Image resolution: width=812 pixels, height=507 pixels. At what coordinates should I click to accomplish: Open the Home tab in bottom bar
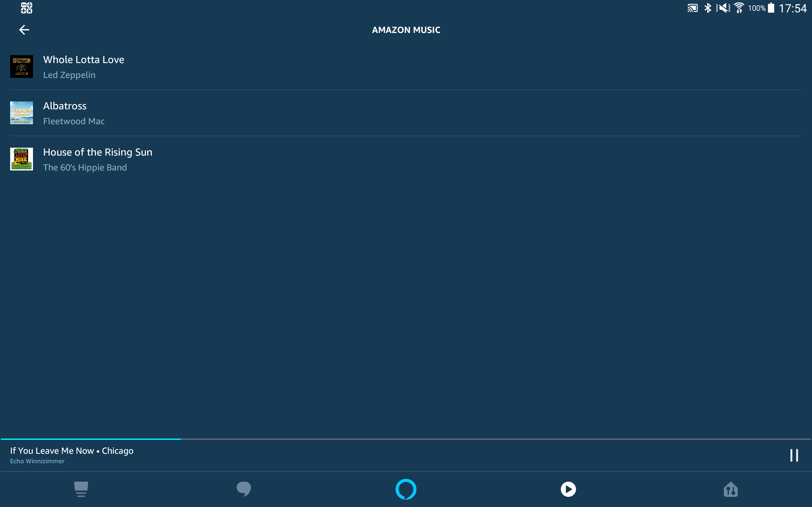pyautogui.click(x=81, y=489)
